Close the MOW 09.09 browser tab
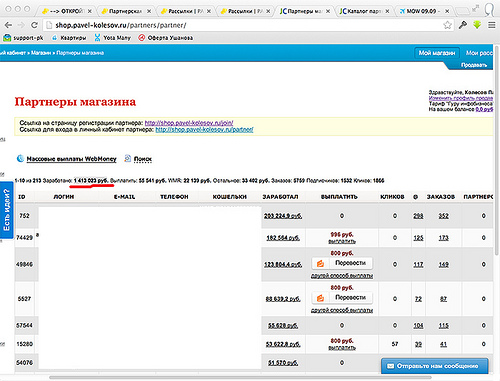Image resolution: width=500 pixels, height=381 pixels. [x=447, y=11]
